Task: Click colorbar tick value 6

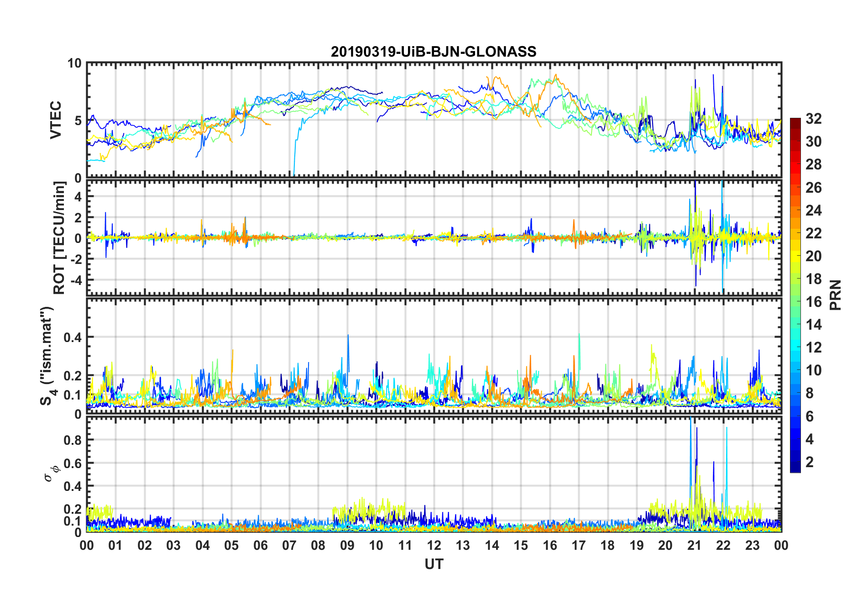Action: pos(809,416)
